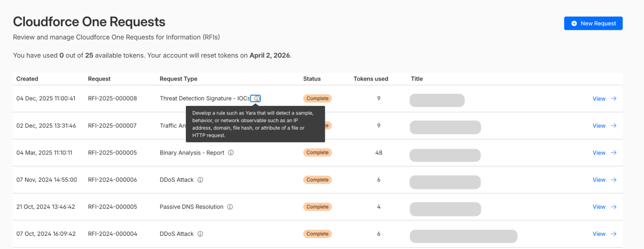This screenshot has width=644, height=249.
Task: Click the plus icon on New Request button
Action: pos(574,23)
